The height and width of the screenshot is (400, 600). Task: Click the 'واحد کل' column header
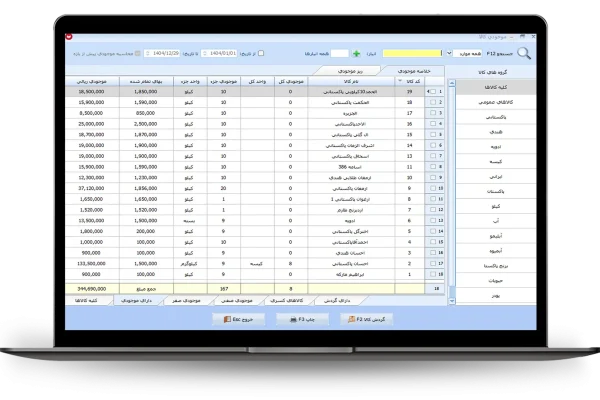point(257,81)
